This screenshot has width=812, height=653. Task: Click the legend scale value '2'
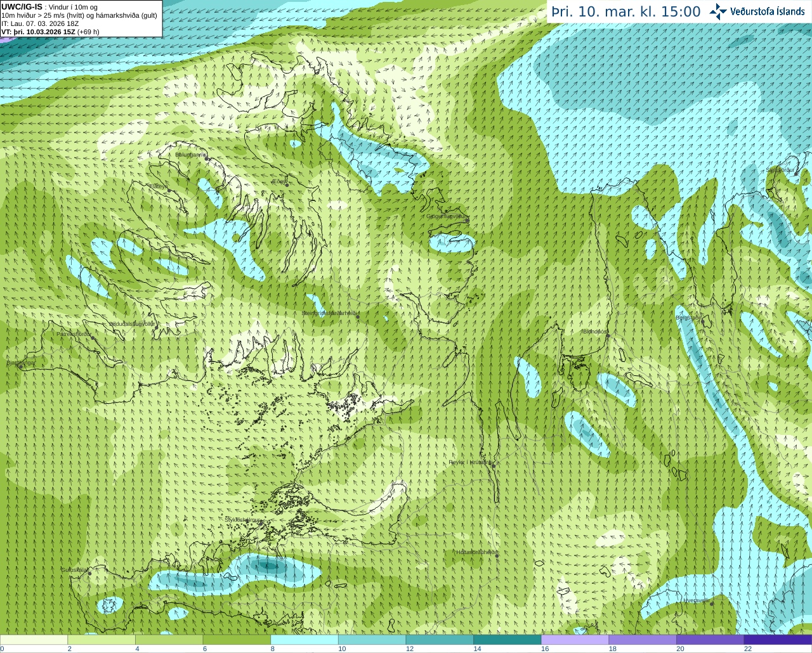click(x=70, y=649)
